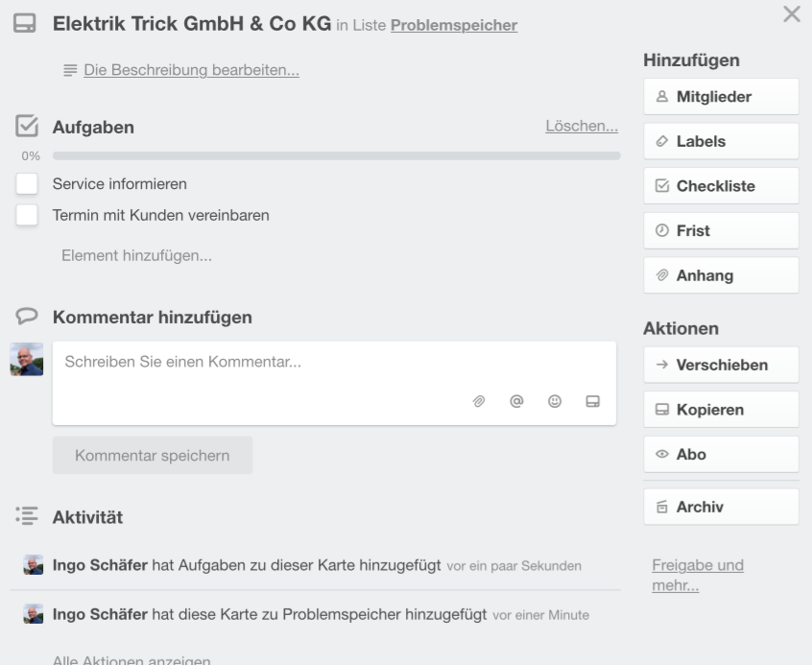Image resolution: width=812 pixels, height=665 pixels.
Task: Tick Termin mit Kunden vereinbaren checkbox
Action: point(27,215)
